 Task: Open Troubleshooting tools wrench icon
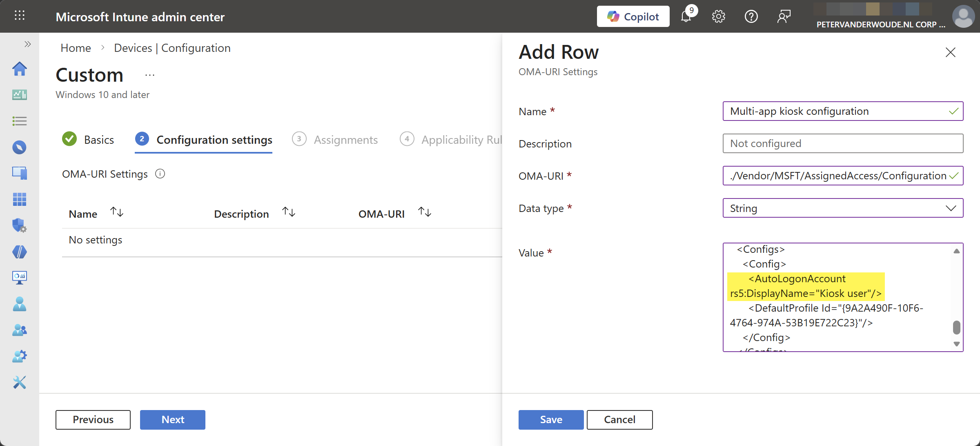click(x=19, y=382)
